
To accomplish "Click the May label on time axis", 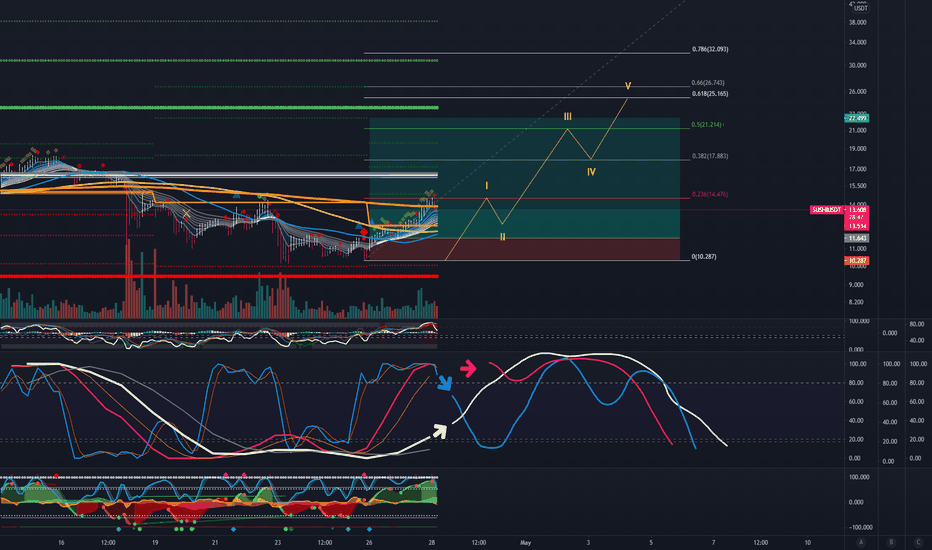I will coord(525,542).
